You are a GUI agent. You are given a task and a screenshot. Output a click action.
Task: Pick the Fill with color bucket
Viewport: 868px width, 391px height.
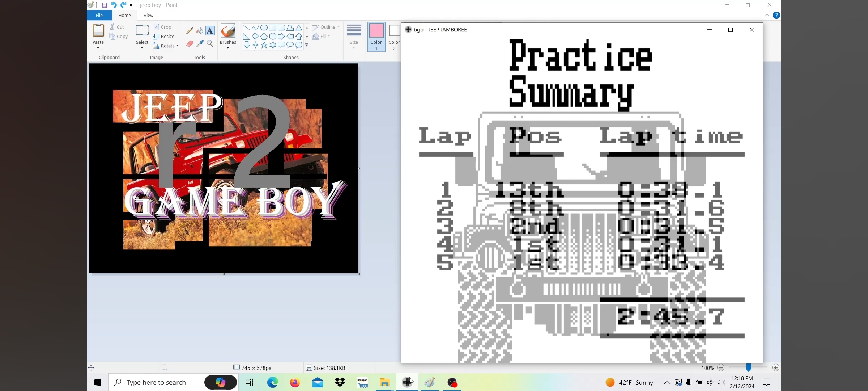point(200,31)
